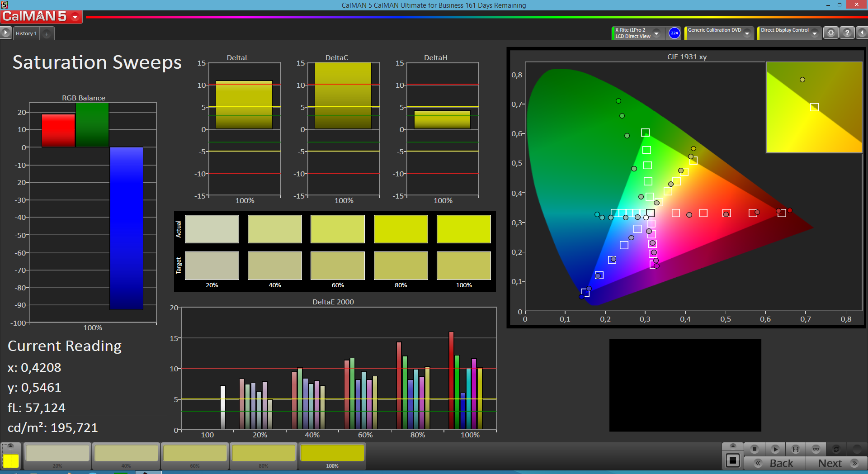Click the cd/m²: 195,721 reading value
This screenshot has height=474, width=868.
click(52, 427)
